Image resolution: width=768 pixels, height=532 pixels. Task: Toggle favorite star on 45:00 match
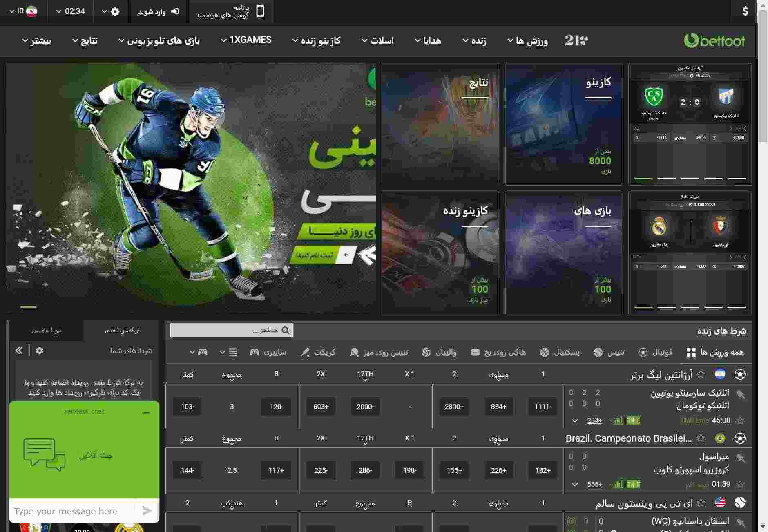(740, 420)
